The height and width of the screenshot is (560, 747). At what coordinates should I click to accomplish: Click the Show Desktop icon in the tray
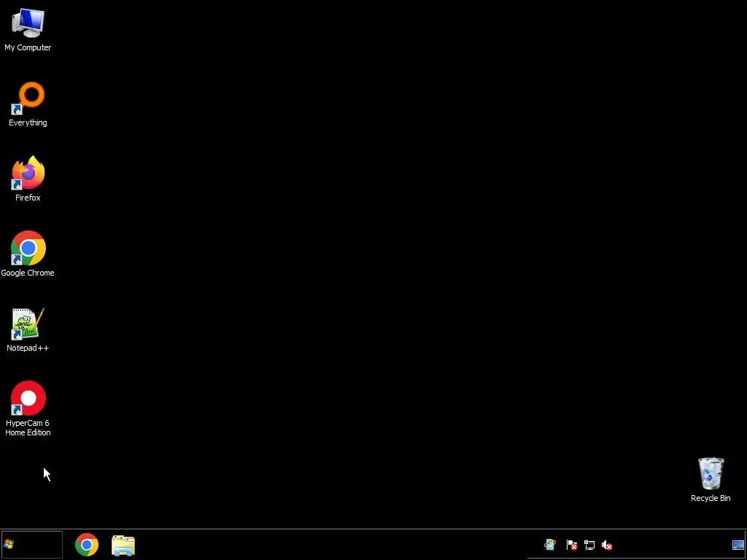click(738, 545)
